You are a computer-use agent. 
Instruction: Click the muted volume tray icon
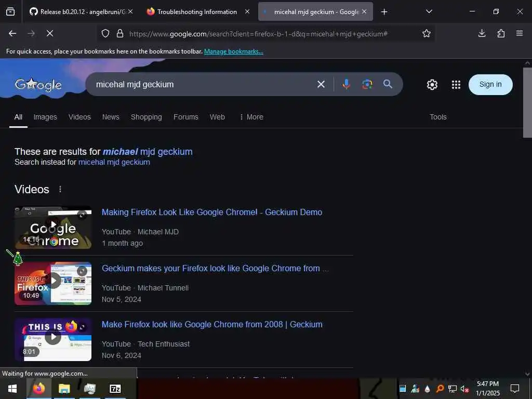point(464,389)
